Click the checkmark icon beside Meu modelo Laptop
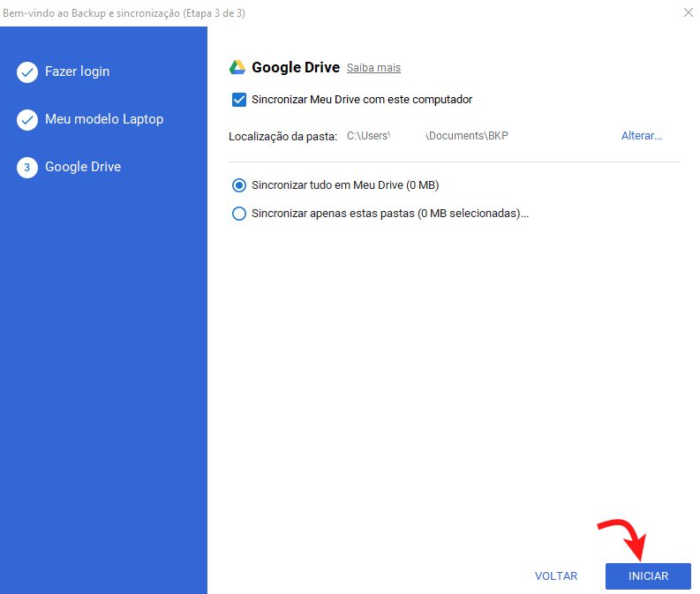700x594 pixels. pyautogui.click(x=27, y=120)
